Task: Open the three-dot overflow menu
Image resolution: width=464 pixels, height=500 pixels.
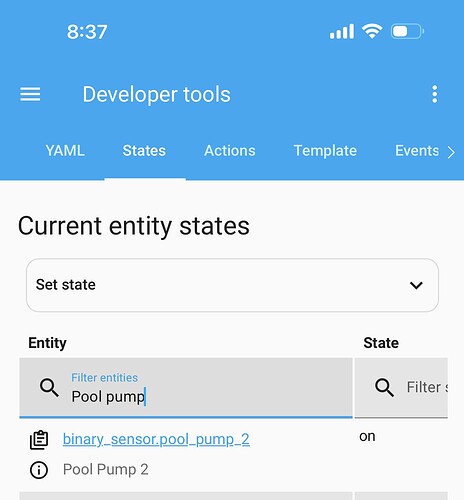Action: [x=434, y=94]
